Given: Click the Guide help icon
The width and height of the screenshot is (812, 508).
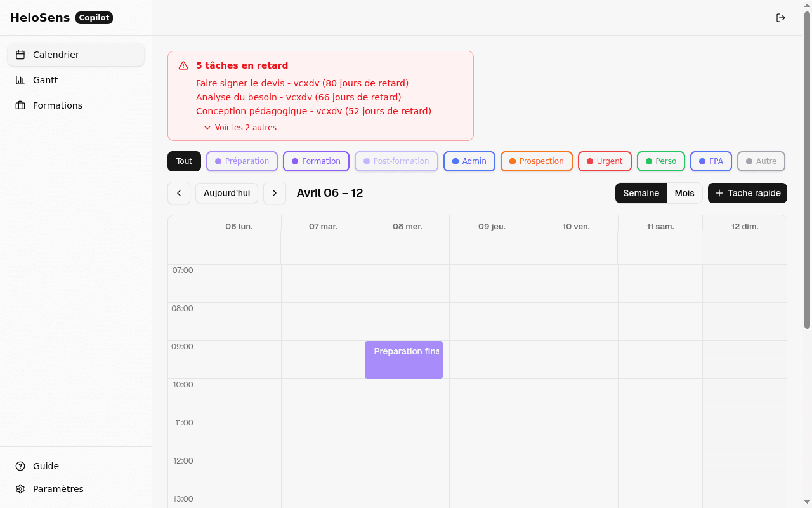Looking at the screenshot, I should tap(20, 466).
